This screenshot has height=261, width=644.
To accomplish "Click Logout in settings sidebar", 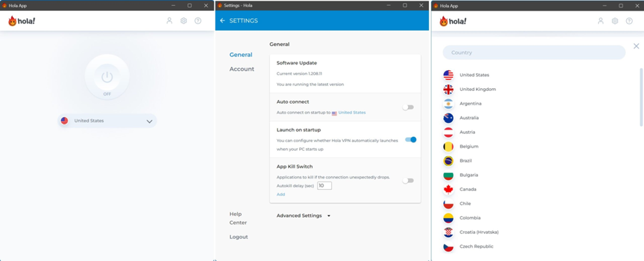I will click(239, 237).
